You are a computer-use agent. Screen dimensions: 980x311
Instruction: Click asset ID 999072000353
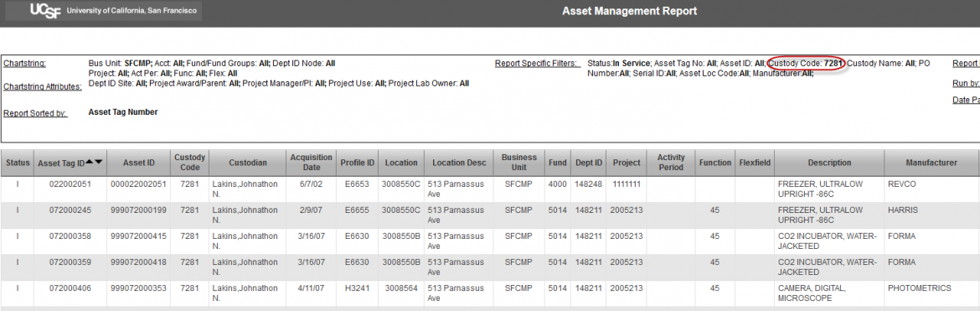pos(138,288)
